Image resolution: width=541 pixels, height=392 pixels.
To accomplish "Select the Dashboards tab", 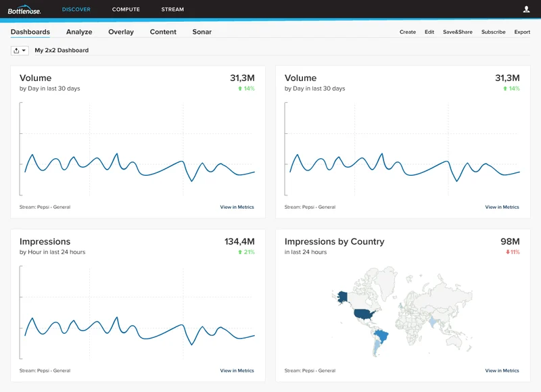I will pyautogui.click(x=30, y=32).
